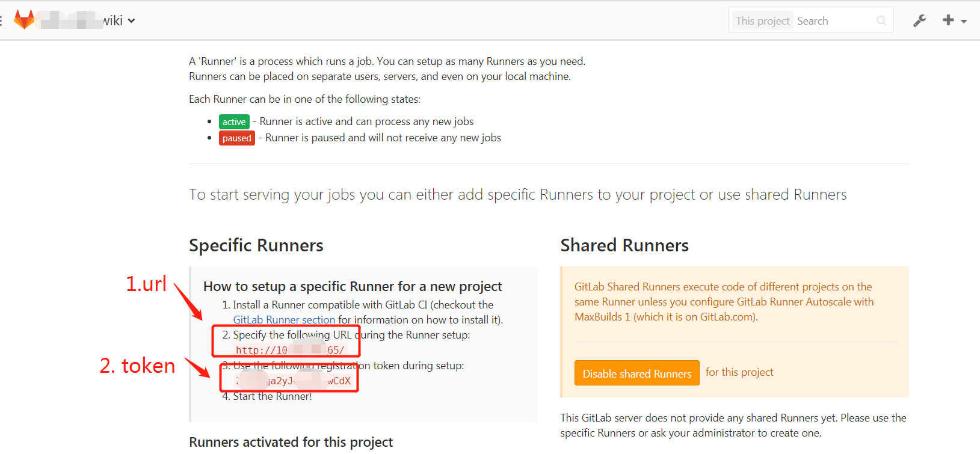
Task: Open the wiki project dropdown chevron
Action: (131, 21)
